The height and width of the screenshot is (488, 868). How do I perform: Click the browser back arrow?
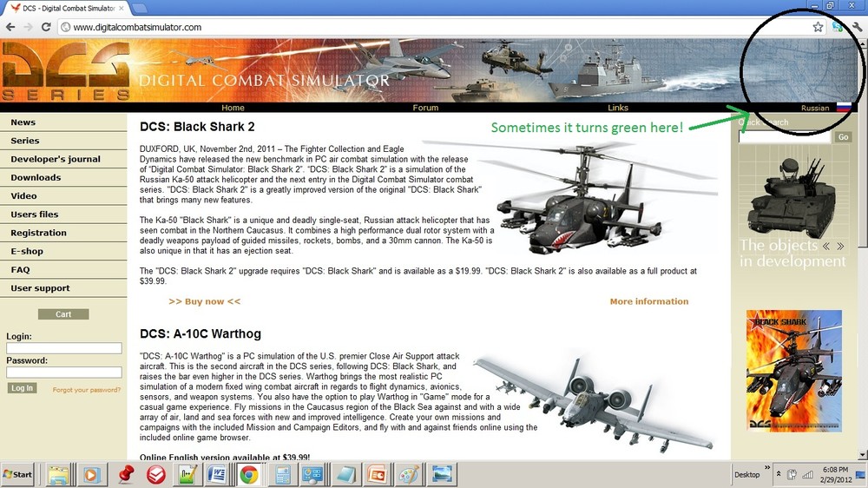tap(10, 27)
